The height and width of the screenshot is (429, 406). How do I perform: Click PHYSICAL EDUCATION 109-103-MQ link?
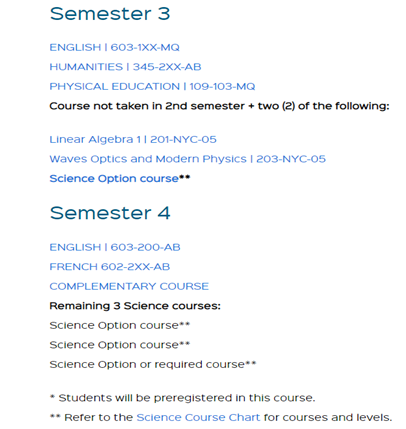pyautogui.click(x=152, y=87)
